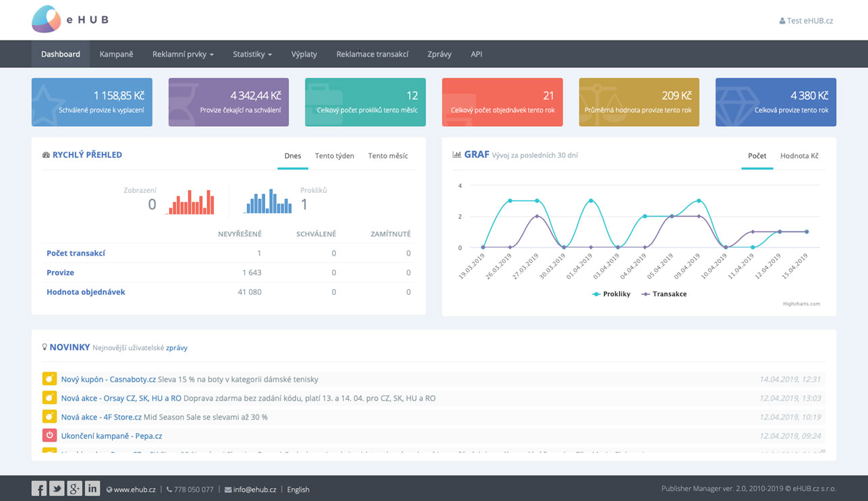Click the info@ehub.cz email link

[x=255, y=490]
